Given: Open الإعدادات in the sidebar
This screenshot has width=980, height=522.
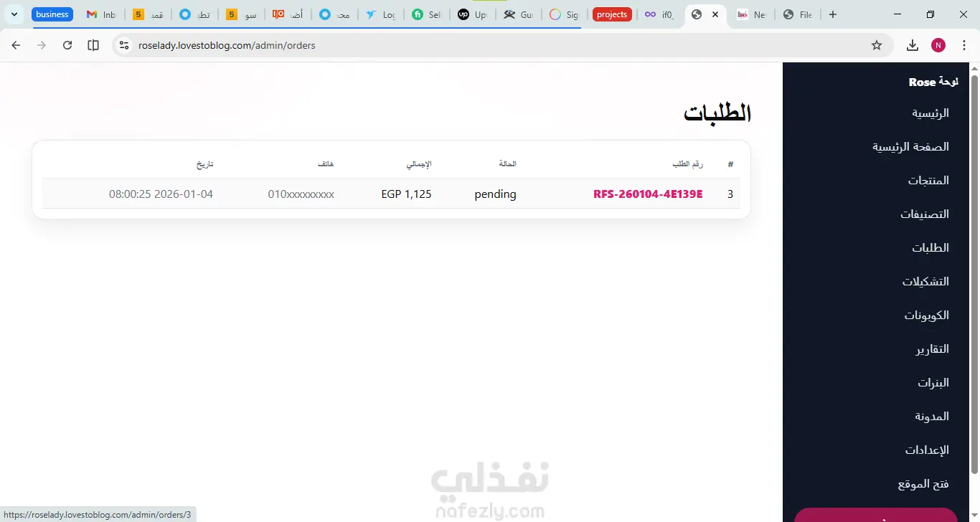Looking at the screenshot, I should tap(927, 450).
